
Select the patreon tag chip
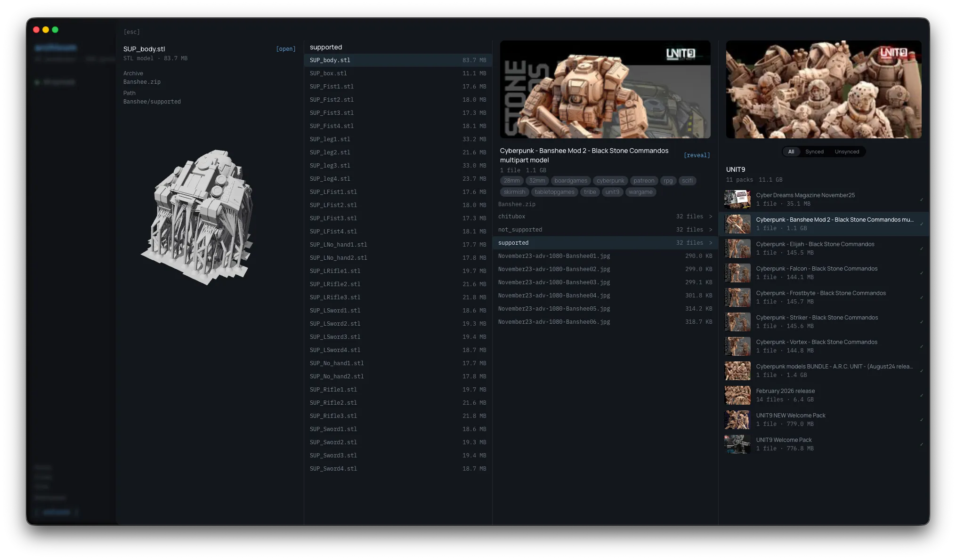tap(644, 181)
